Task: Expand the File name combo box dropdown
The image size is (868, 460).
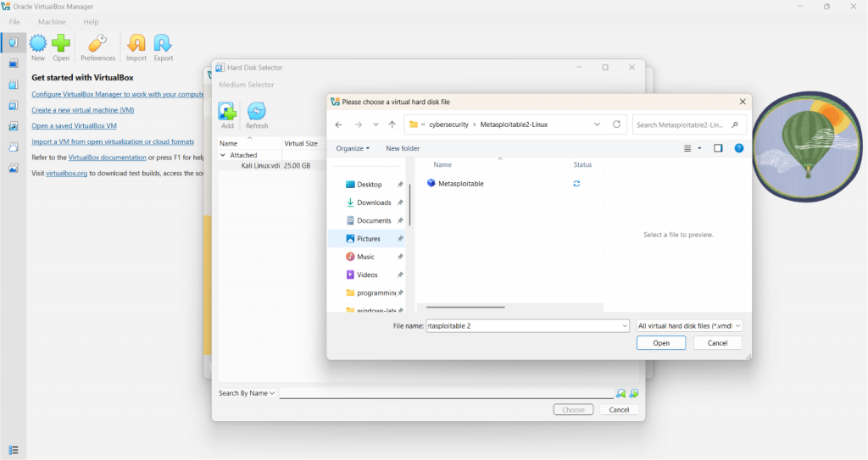Action: coord(625,326)
